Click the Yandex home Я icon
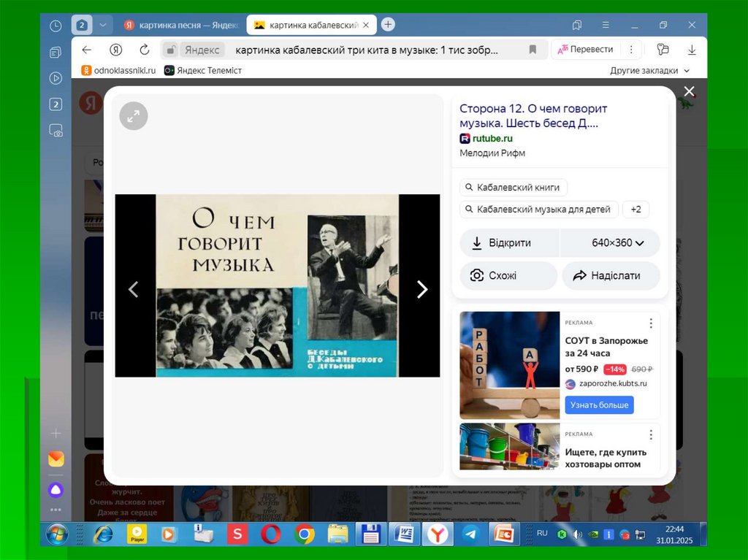This screenshot has height=560, width=748. (115, 50)
